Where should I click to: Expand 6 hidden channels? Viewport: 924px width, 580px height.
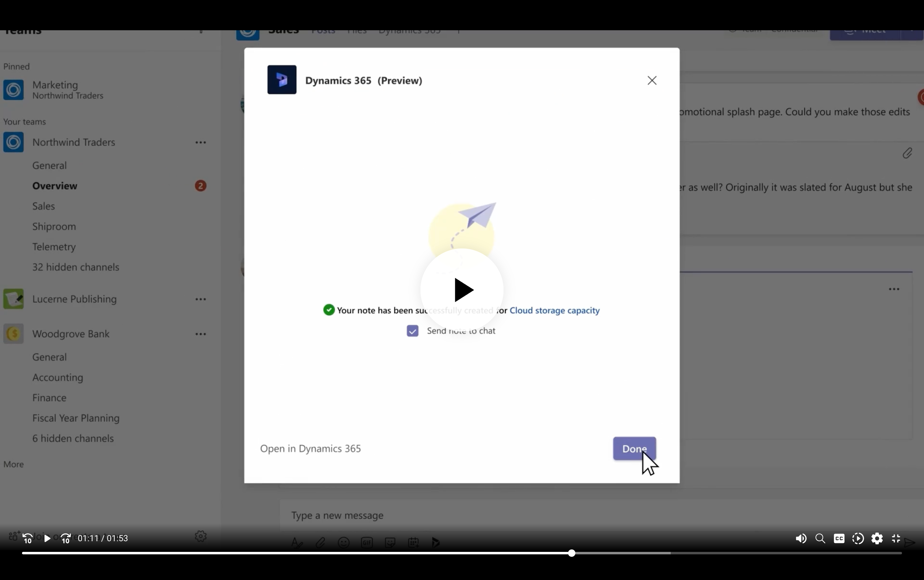73,439
